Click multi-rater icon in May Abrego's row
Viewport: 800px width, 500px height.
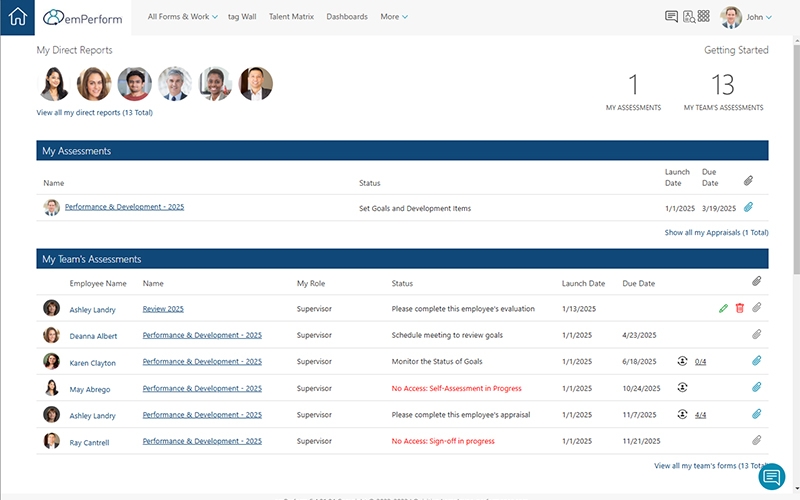(682, 388)
